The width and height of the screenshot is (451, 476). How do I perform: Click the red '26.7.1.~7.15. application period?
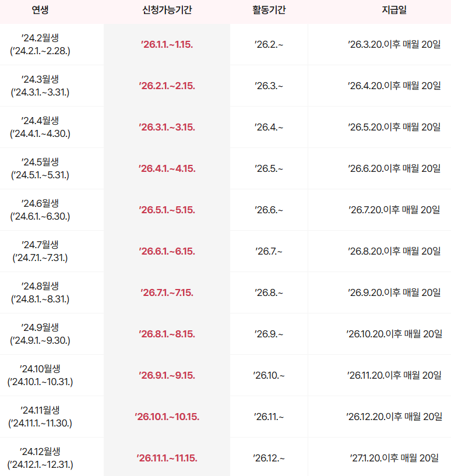(167, 292)
